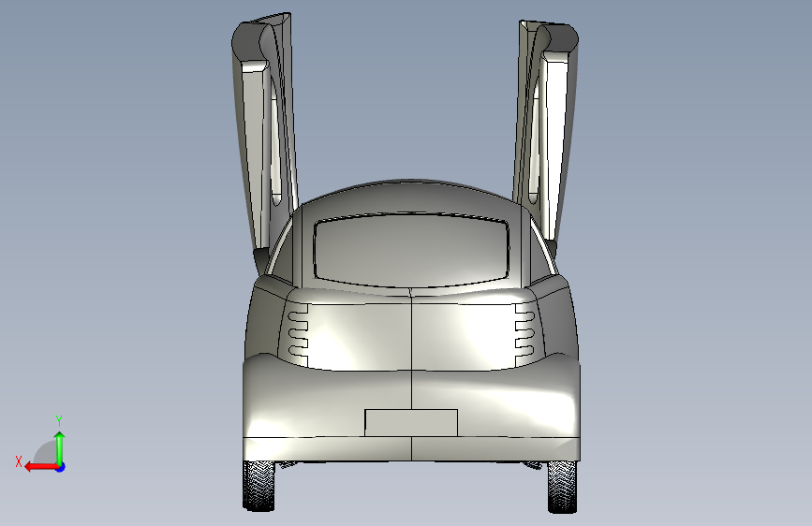This screenshot has width=812, height=526.
Task: Click the blue Z axis dot on the triad
Action: pyautogui.click(x=61, y=467)
